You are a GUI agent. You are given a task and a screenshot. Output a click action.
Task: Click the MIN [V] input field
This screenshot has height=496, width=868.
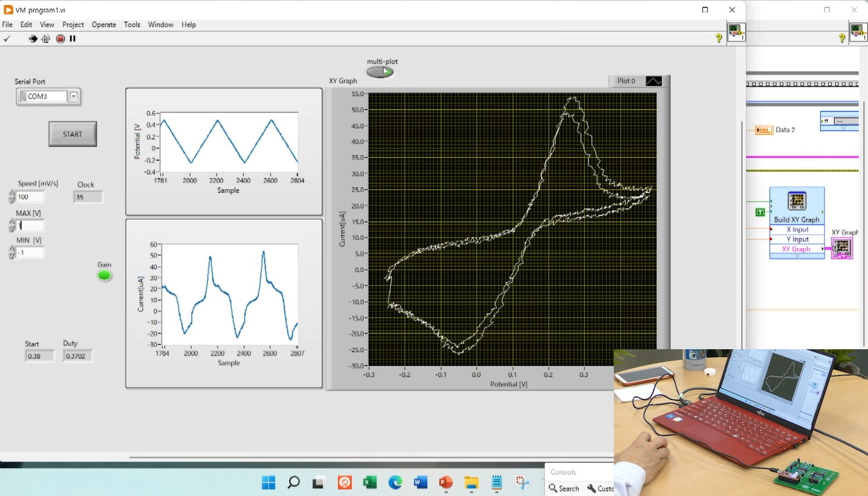click(x=30, y=253)
